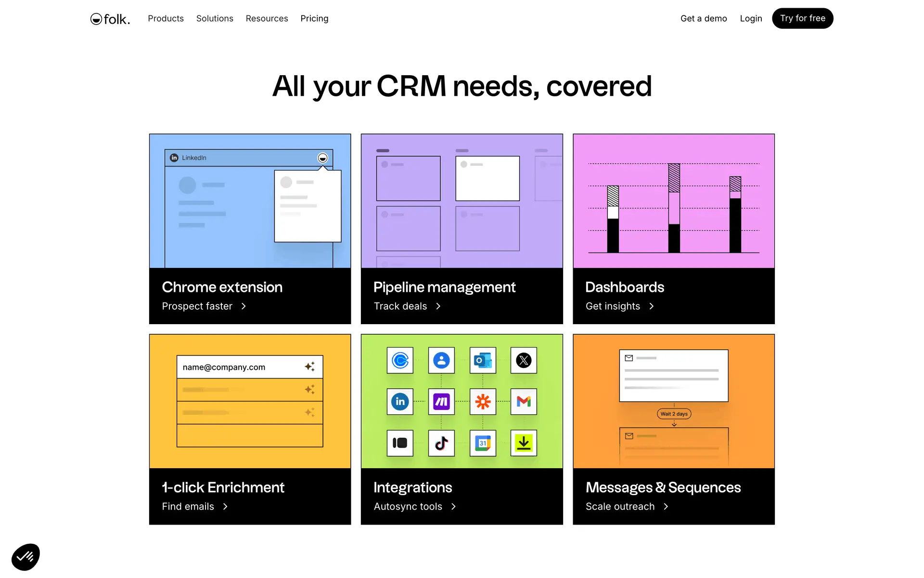Click the Zapier asterisk integration icon
This screenshot has height=578, width=924.
point(483,401)
